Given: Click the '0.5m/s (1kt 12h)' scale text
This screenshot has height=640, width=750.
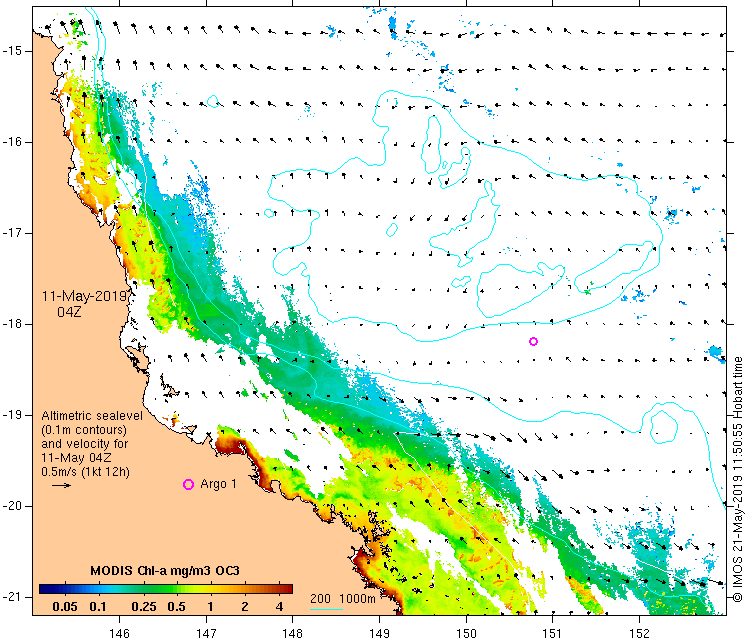Looking at the screenshot, I should pyautogui.click(x=85, y=472).
